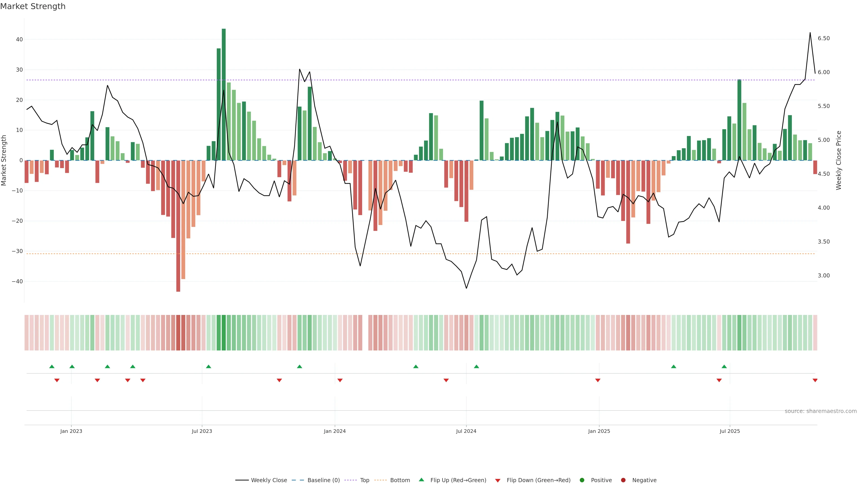Click the first green flip-up triangle marker
This screenshot has width=868, height=488.
coord(52,366)
